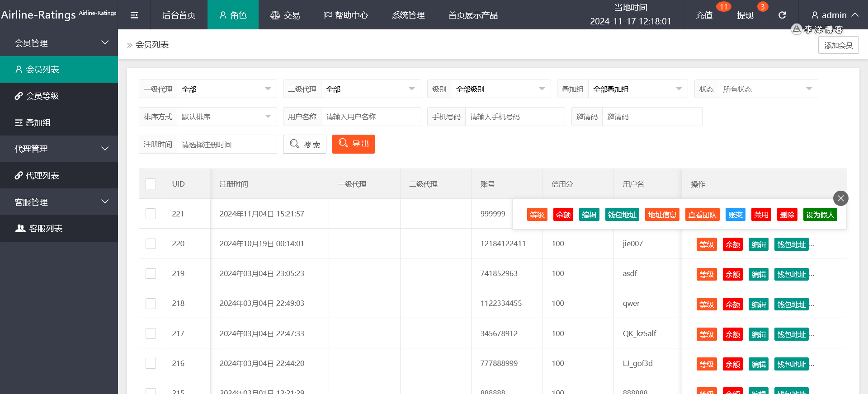The width and height of the screenshot is (868, 394).
Task: Check the row checkbox for UID 221
Action: [x=151, y=214]
